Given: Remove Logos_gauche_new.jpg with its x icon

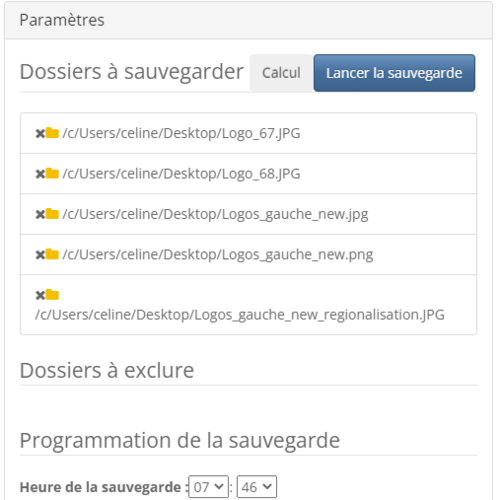Looking at the screenshot, I should tap(40, 214).
